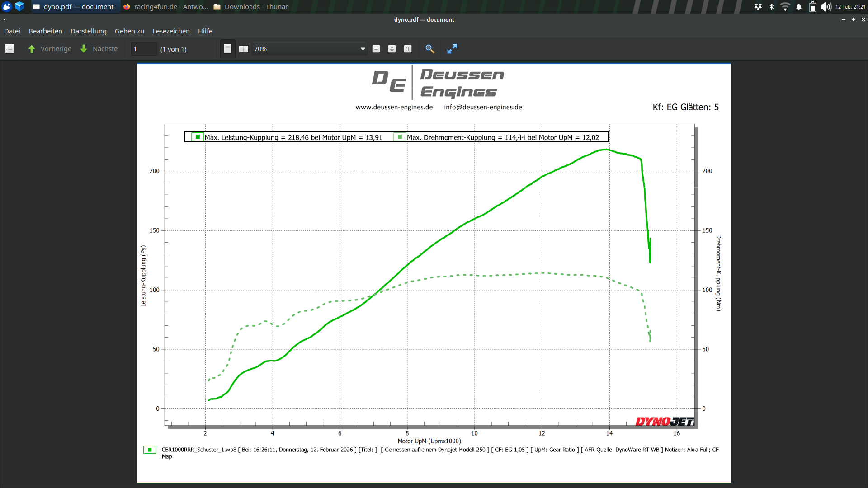Toggle continuous single page view
This screenshot has height=488, width=868.
pyautogui.click(x=228, y=49)
